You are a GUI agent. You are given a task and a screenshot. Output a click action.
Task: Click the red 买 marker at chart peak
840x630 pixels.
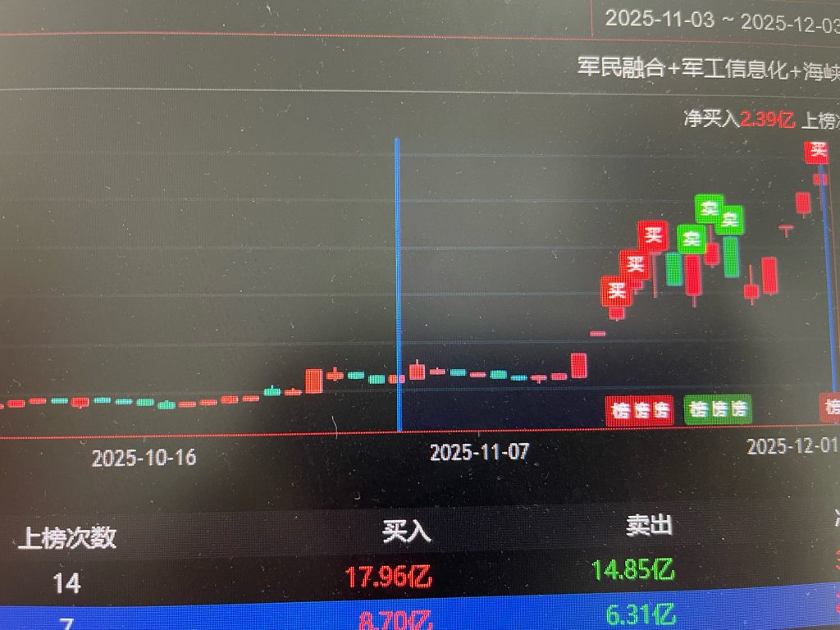818,151
